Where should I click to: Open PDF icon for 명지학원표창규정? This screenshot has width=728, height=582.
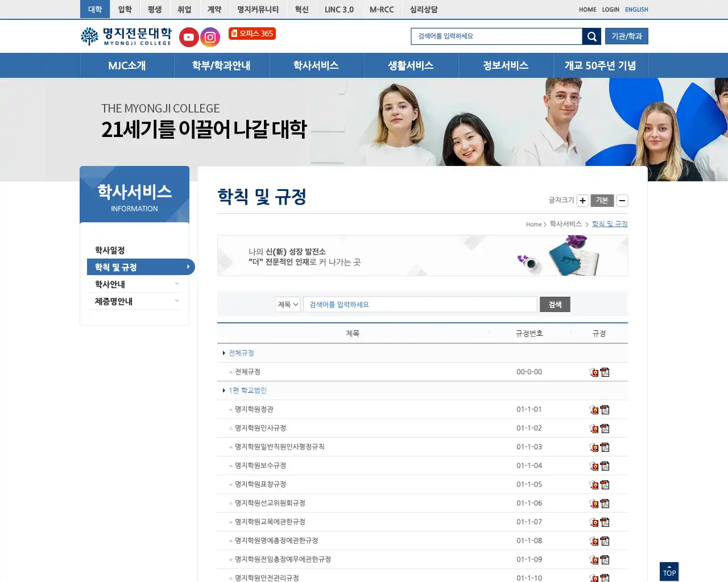click(605, 485)
